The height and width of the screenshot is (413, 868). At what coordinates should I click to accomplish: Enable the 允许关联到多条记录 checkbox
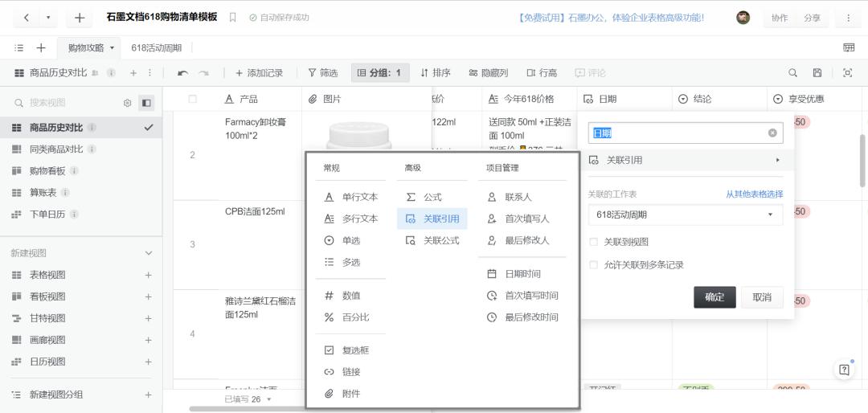click(593, 265)
